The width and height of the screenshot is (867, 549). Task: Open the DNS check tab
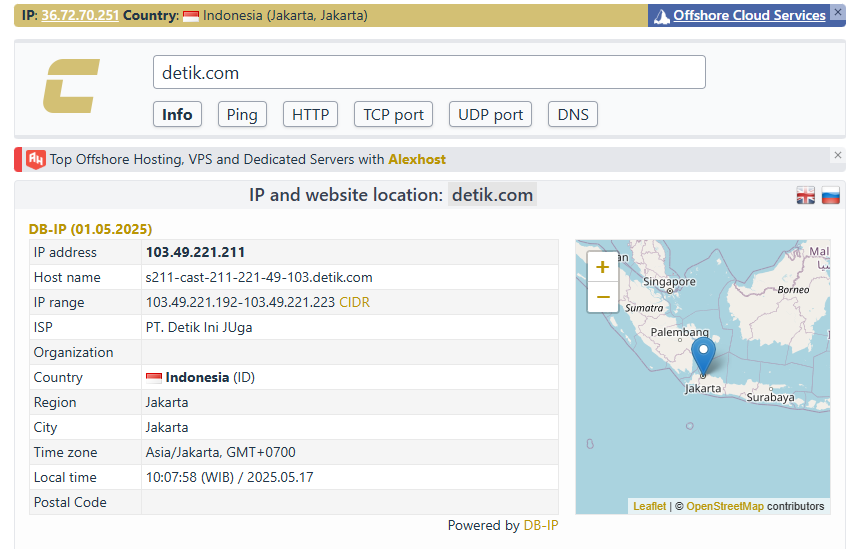pos(573,114)
